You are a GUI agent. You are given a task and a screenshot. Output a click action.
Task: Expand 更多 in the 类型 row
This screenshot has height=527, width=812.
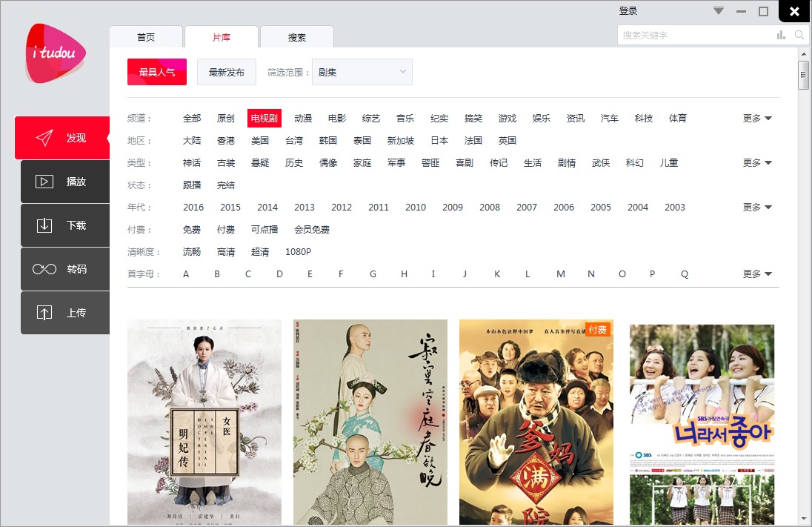coord(757,163)
